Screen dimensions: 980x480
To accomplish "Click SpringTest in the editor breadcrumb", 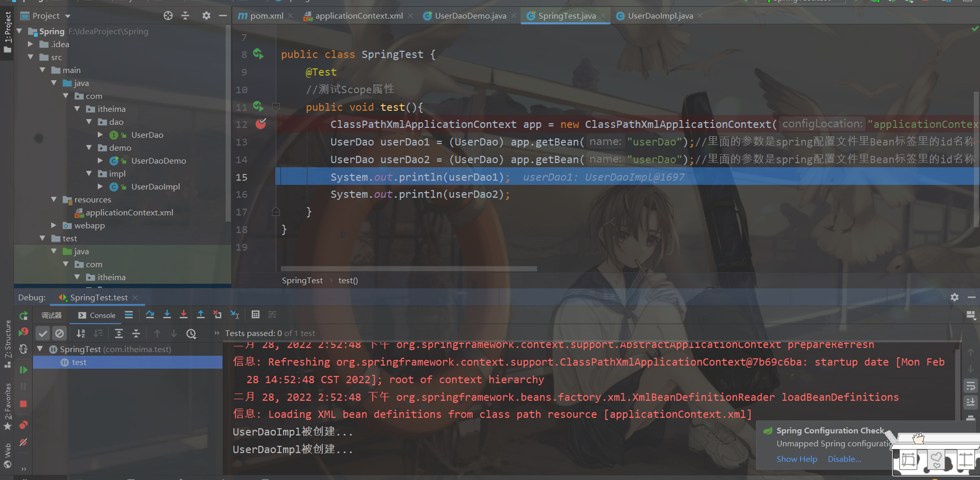I will click(x=302, y=281).
